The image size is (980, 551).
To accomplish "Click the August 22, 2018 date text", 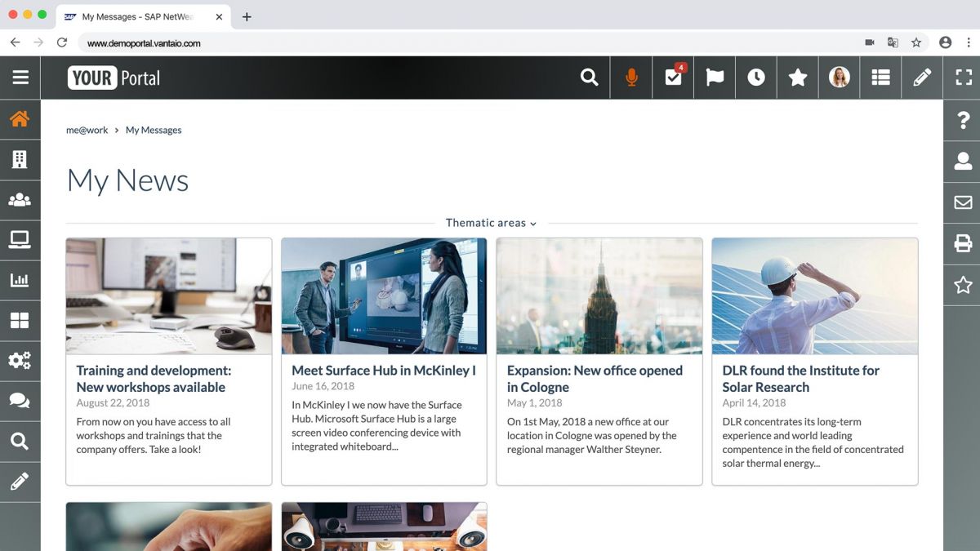I will click(114, 402).
